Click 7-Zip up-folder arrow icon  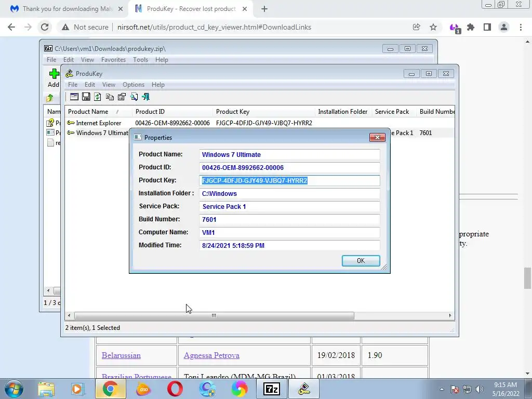pos(50,98)
